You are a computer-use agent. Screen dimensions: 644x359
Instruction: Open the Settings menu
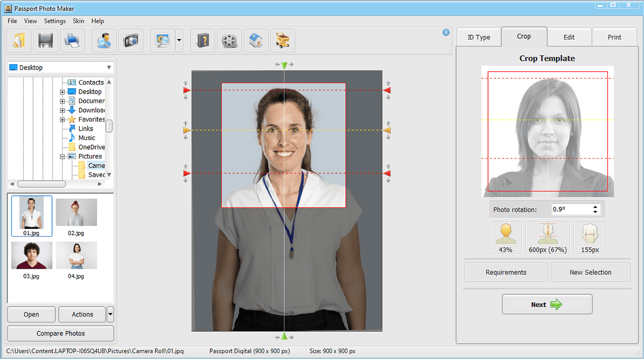coord(55,21)
